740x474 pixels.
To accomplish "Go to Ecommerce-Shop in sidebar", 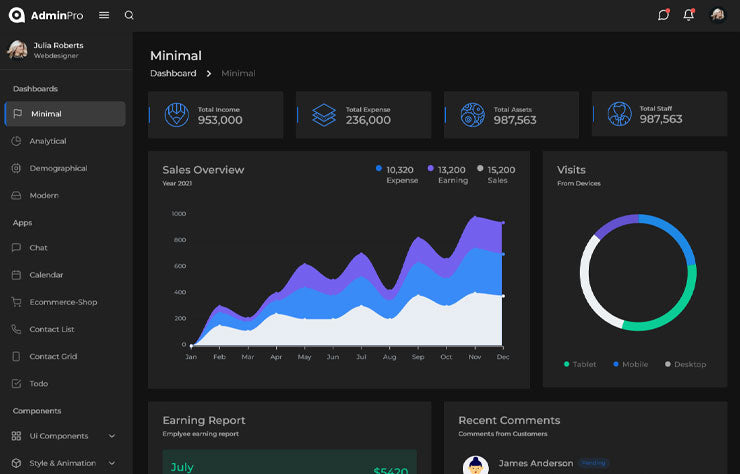I will (x=63, y=302).
